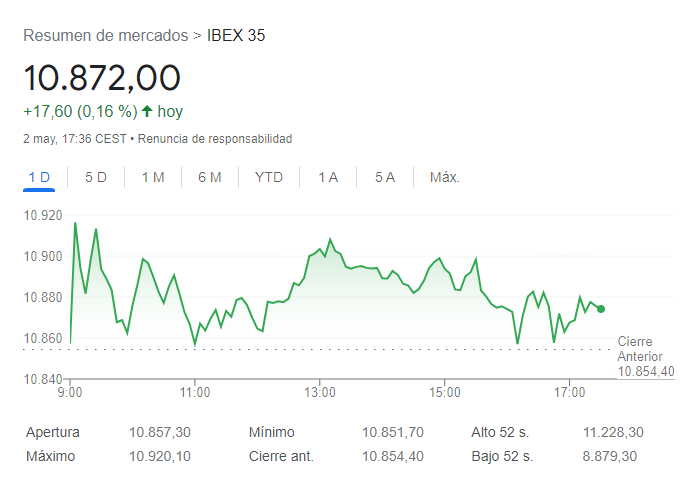Click the 11:00 time axis label
The width and height of the screenshot is (700, 483).
[194, 393]
